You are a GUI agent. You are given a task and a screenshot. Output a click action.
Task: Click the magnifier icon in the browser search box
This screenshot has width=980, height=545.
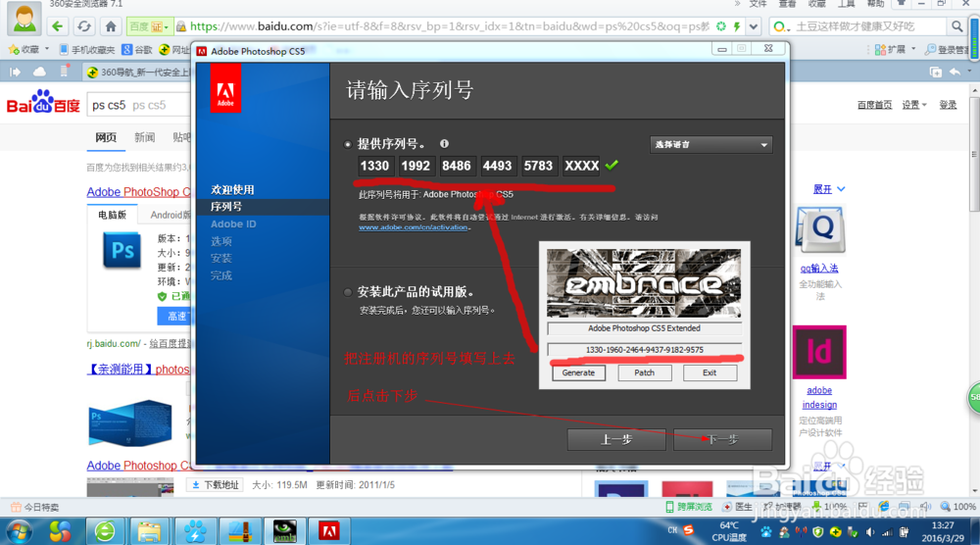pyautogui.click(x=956, y=26)
